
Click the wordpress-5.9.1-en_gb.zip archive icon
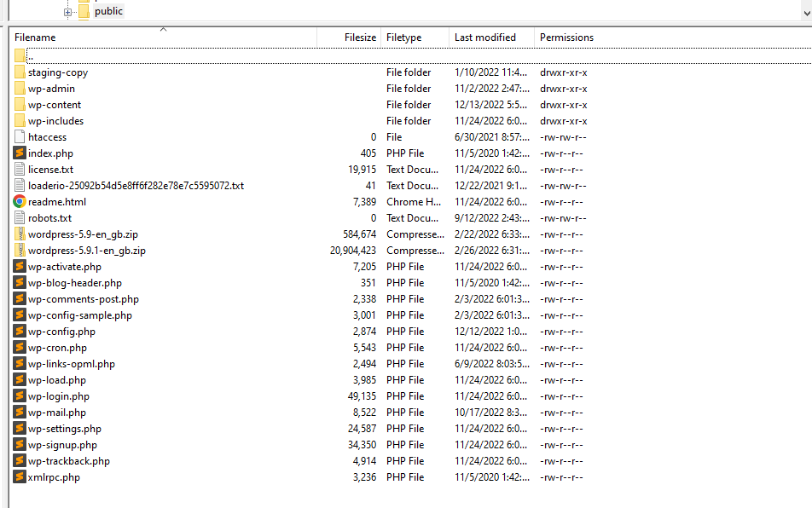20,250
